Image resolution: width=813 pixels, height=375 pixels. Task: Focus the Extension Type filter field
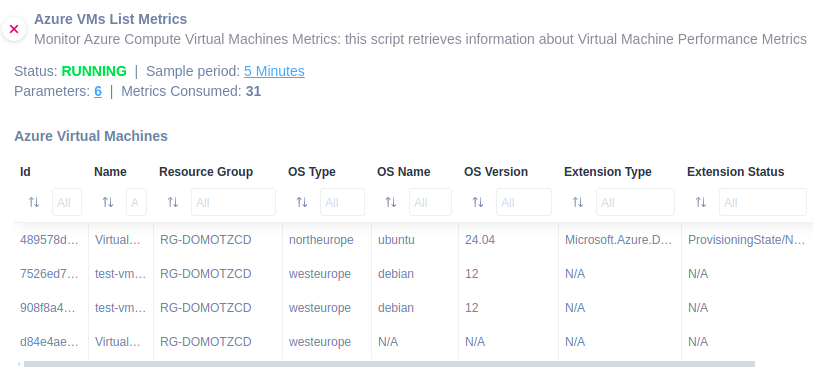[635, 202]
